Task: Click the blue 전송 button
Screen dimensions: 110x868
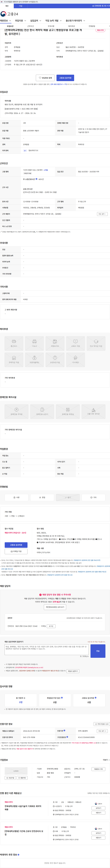Action: (x=98, y=651)
